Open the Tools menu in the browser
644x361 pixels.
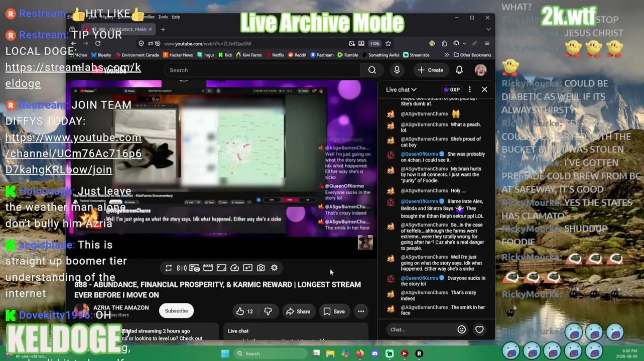163,17
